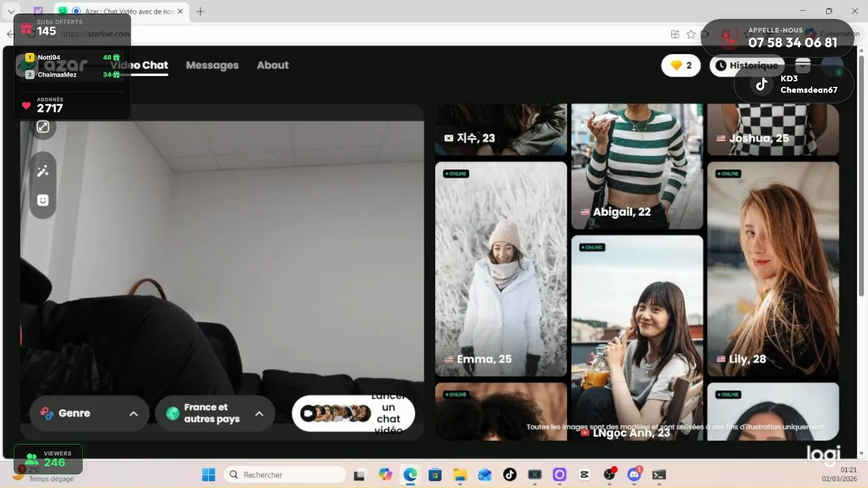Open Discord from the taskbar

(634, 475)
